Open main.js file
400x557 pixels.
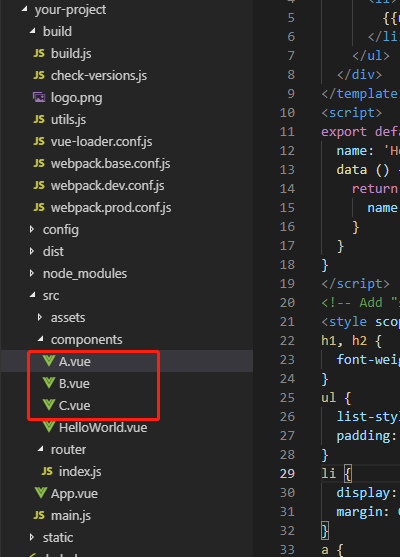(x=71, y=516)
